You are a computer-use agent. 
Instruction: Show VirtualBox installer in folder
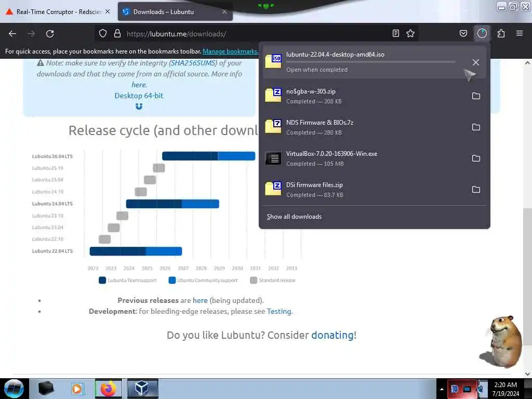click(x=476, y=158)
